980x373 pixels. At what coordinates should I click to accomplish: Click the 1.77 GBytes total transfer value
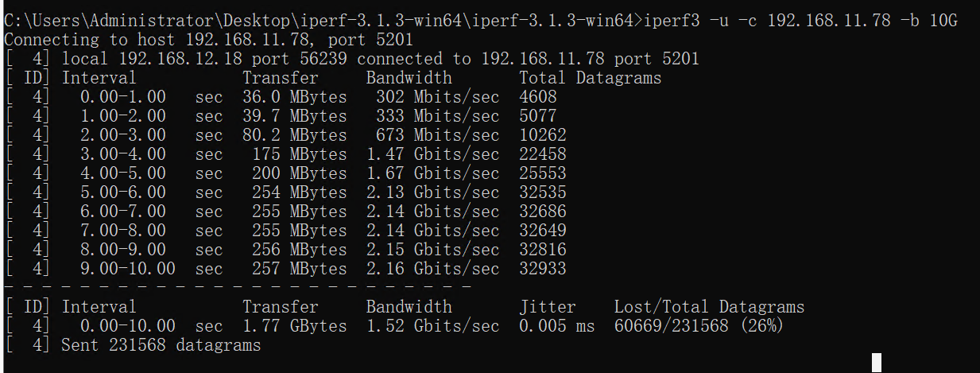(x=295, y=326)
